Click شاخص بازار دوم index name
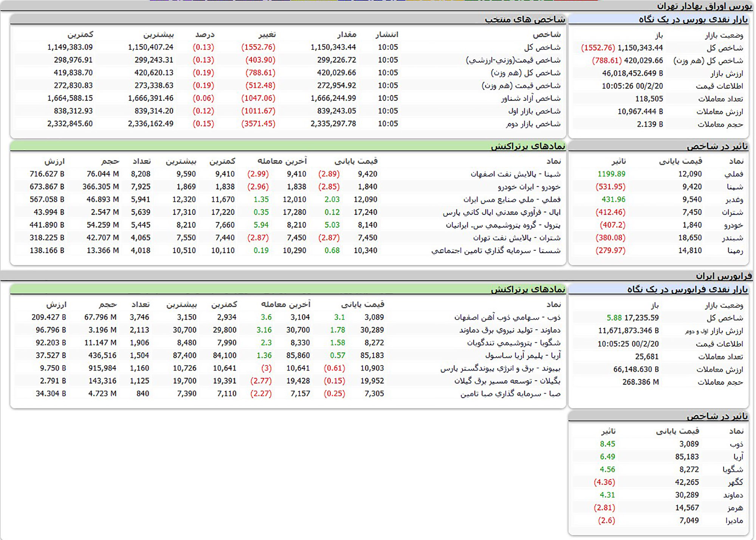 click(x=533, y=124)
